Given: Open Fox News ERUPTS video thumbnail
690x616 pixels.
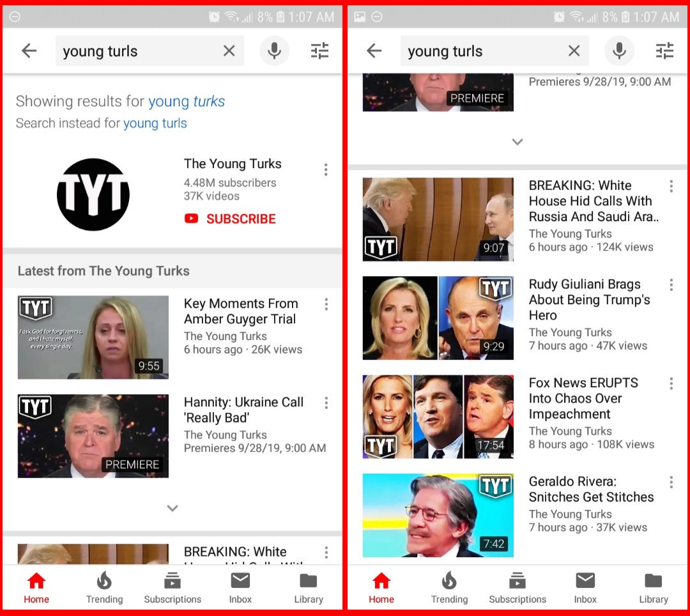Looking at the screenshot, I should point(438,417).
